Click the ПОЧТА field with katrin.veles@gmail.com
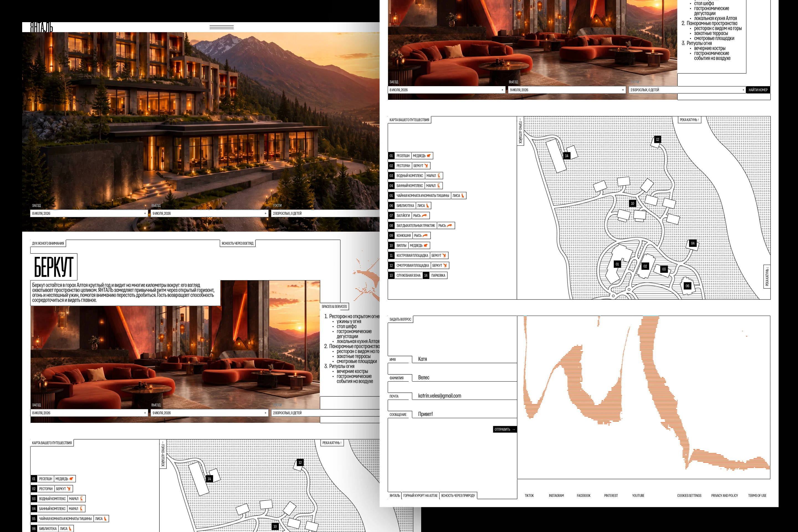 [x=452, y=396]
